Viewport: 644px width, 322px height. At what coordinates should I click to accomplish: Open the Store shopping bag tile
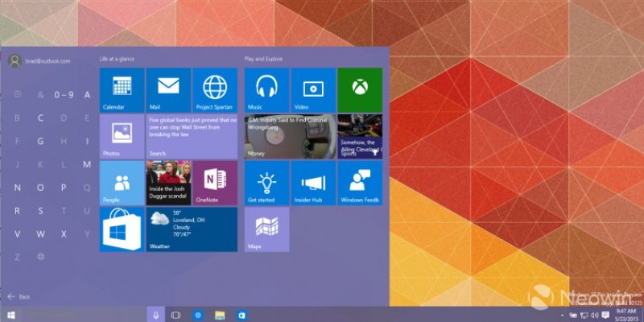(x=122, y=229)
